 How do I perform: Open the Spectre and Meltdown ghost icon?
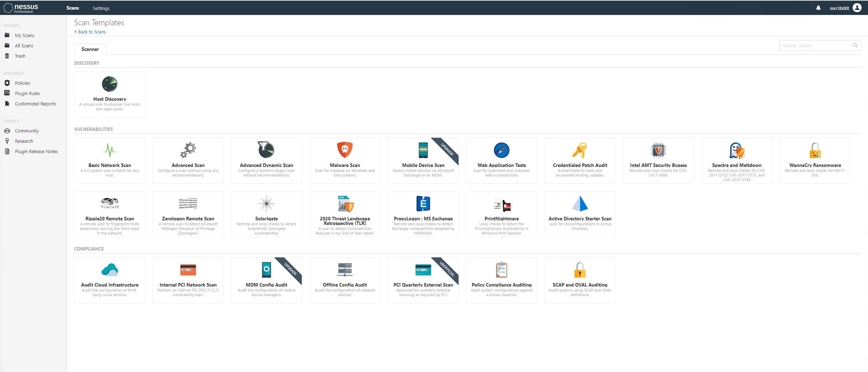coord(737,150)
